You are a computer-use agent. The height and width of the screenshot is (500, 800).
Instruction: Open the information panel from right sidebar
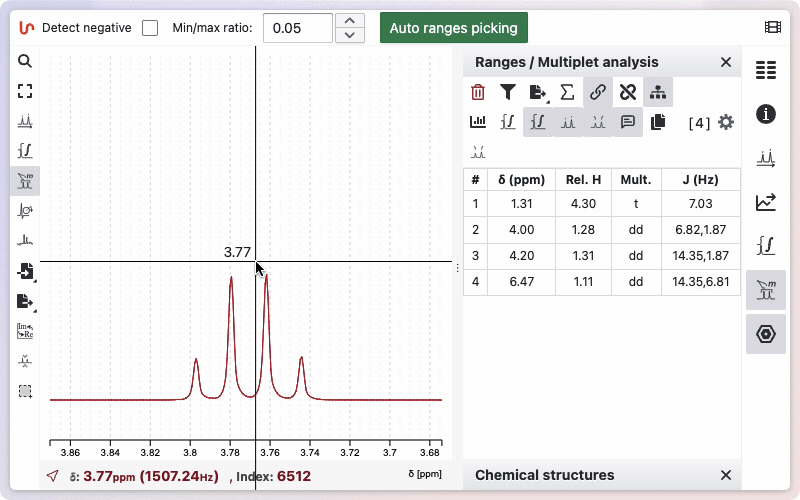766,113
